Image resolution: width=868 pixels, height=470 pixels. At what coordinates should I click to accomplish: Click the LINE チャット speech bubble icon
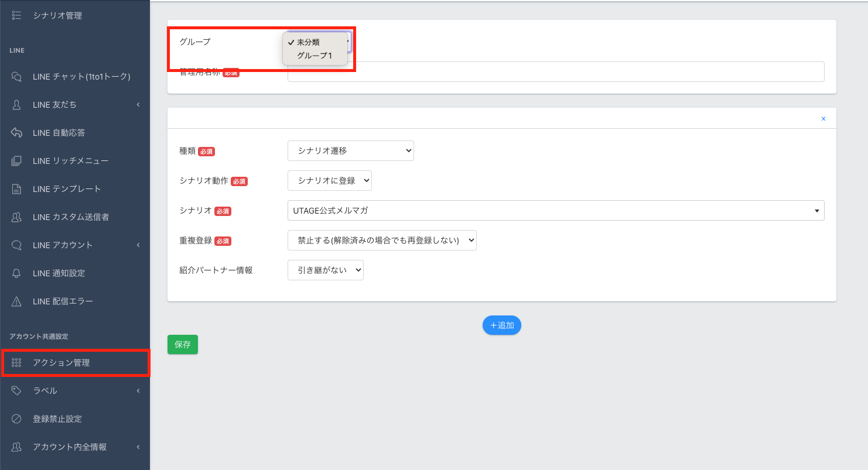[16, 77]
